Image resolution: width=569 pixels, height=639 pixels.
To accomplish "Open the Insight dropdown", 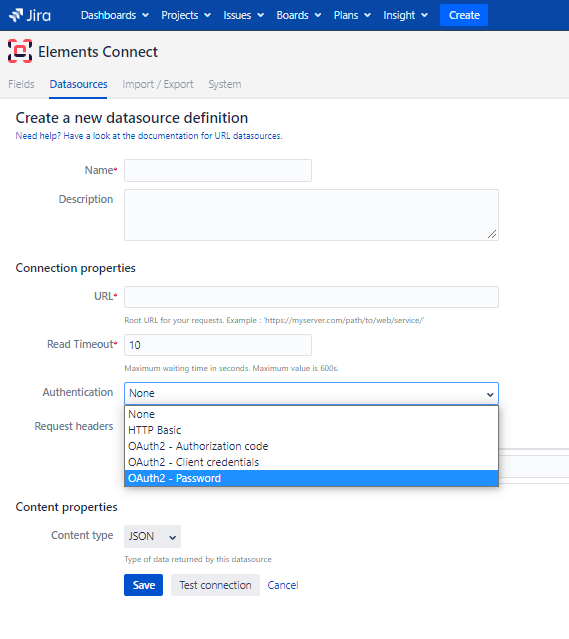I will [x=405, y=15].
